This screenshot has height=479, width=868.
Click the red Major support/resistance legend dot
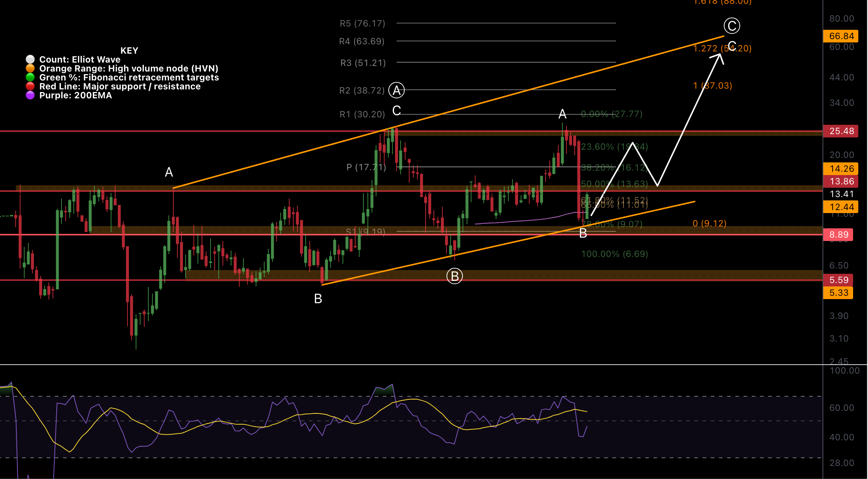coord(31,86)
